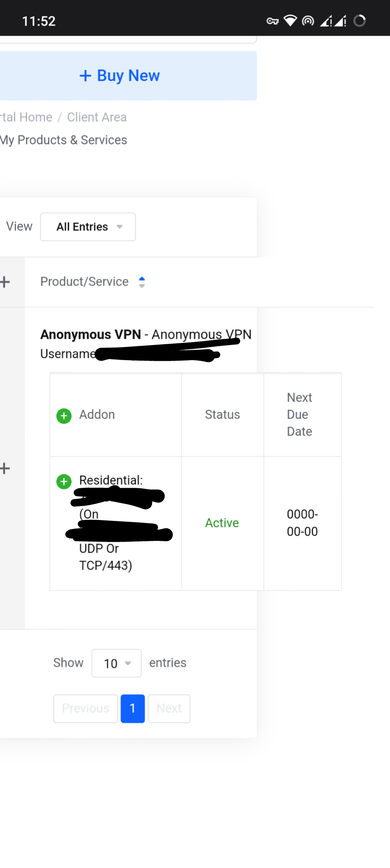
Task: Tap the hotspot status bar icon
Action: point(308,21)
